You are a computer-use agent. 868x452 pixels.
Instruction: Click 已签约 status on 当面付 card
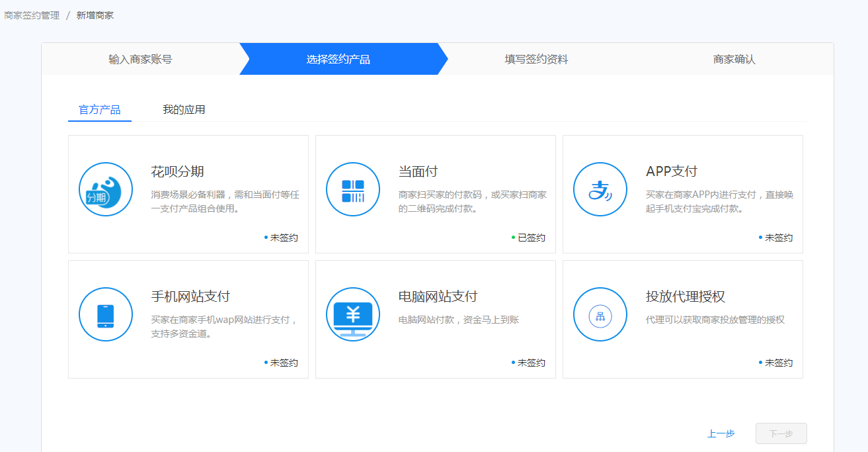pyautogui.click(x=528, y=238)
